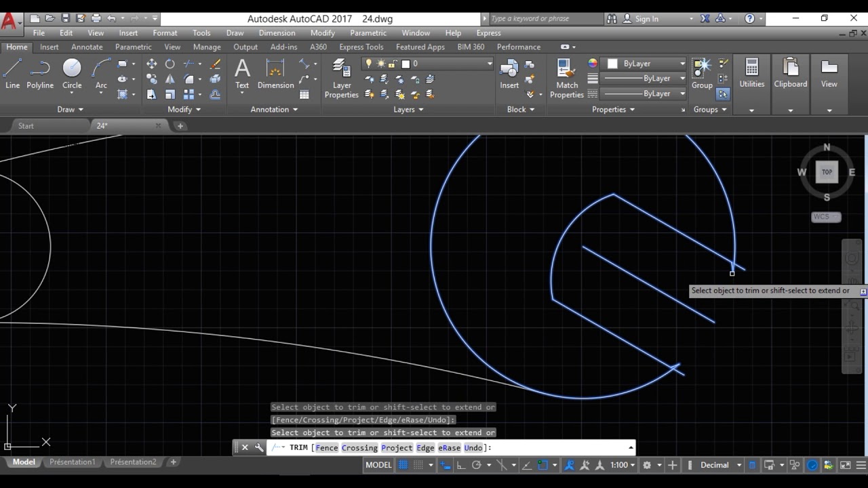The height and width of the screenshot is (488, 868).
Task: Pick the Erase tool in Modify
Action: (x=216, y=64)
